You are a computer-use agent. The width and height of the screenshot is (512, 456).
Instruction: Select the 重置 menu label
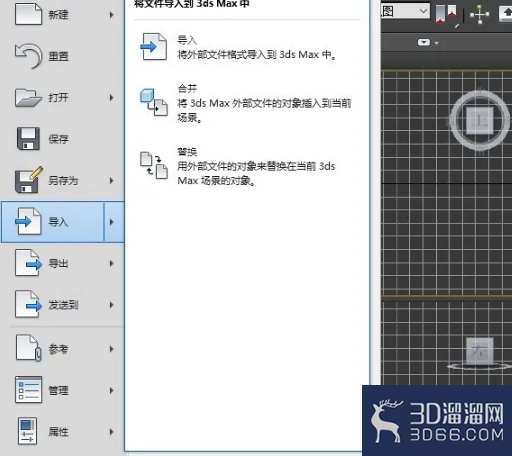(58, 56)
